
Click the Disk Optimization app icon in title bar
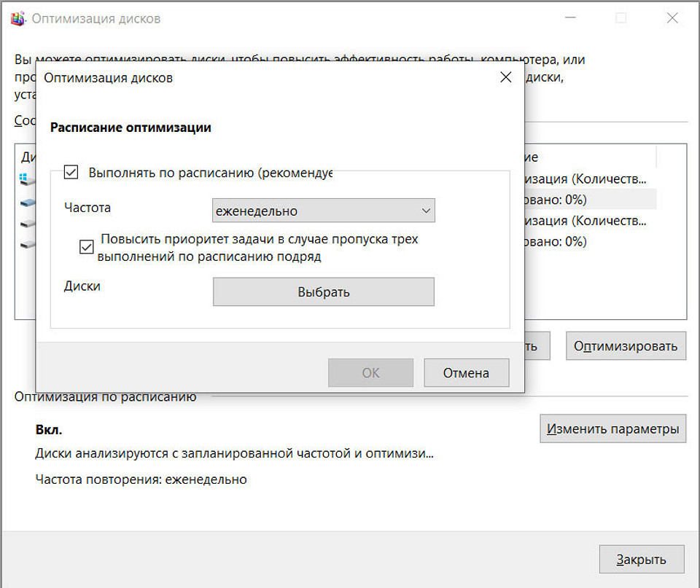click(x=17, y=19)
